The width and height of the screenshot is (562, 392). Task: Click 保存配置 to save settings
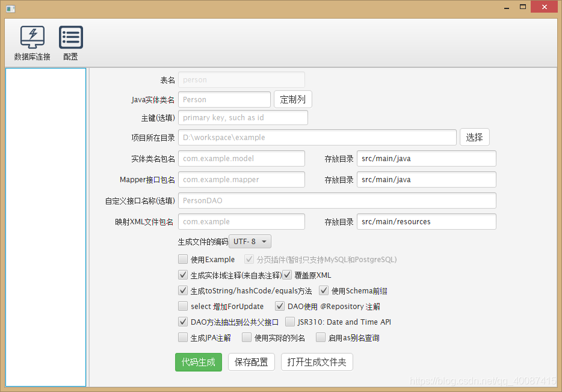tap(251, 362)
